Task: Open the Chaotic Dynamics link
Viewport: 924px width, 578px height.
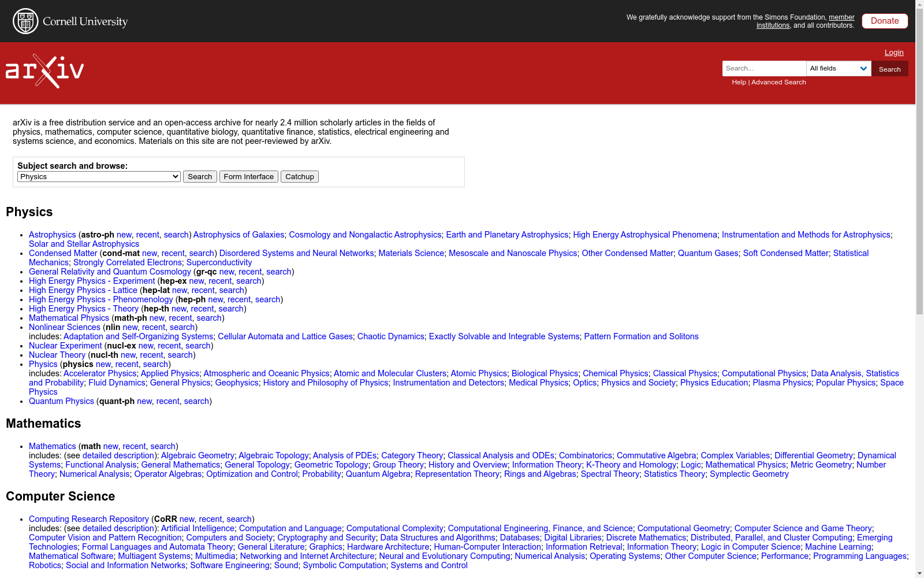Action: (x=391, y=336)
